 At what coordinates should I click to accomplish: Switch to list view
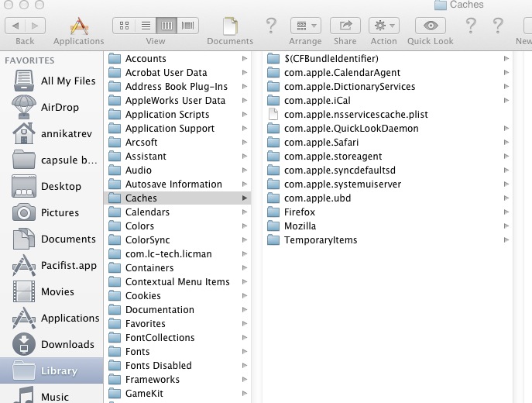coord(146,26)
